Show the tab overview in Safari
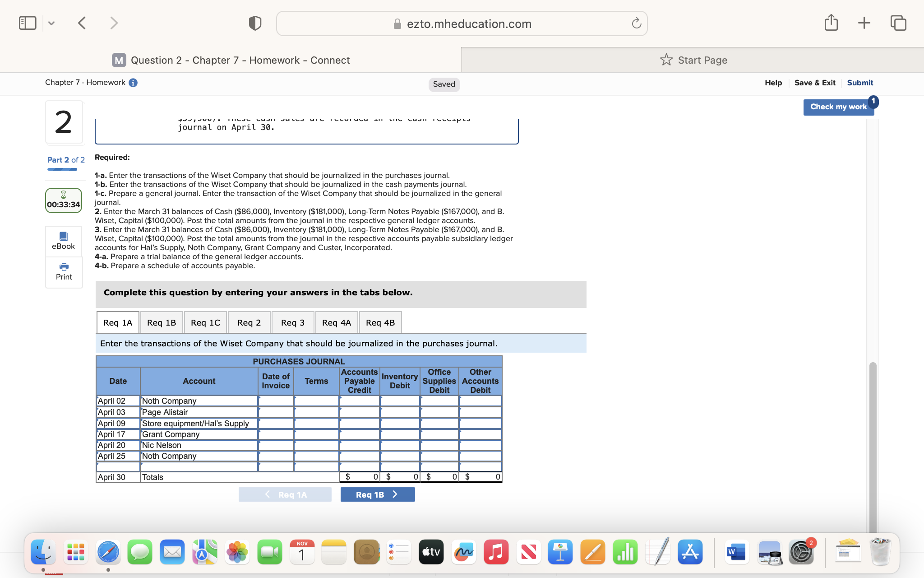The image size is (924, 578). [898, 22]
